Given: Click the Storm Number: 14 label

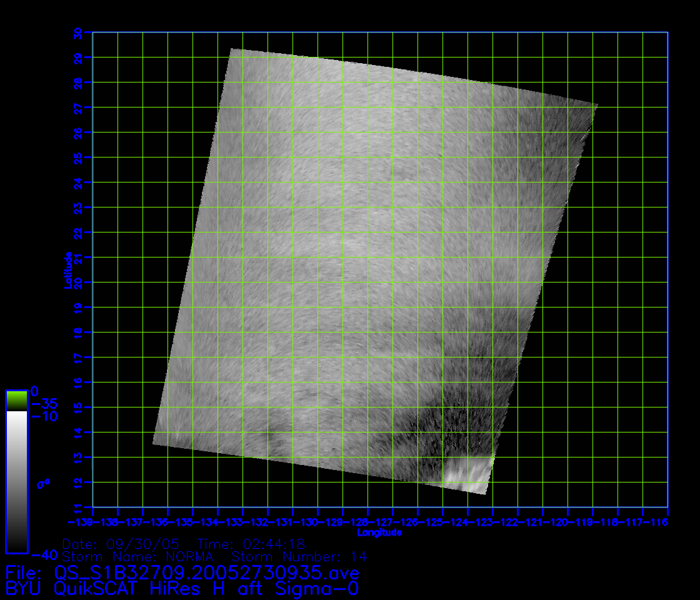Looking at the screenshot, I should (x=299, y=556).
